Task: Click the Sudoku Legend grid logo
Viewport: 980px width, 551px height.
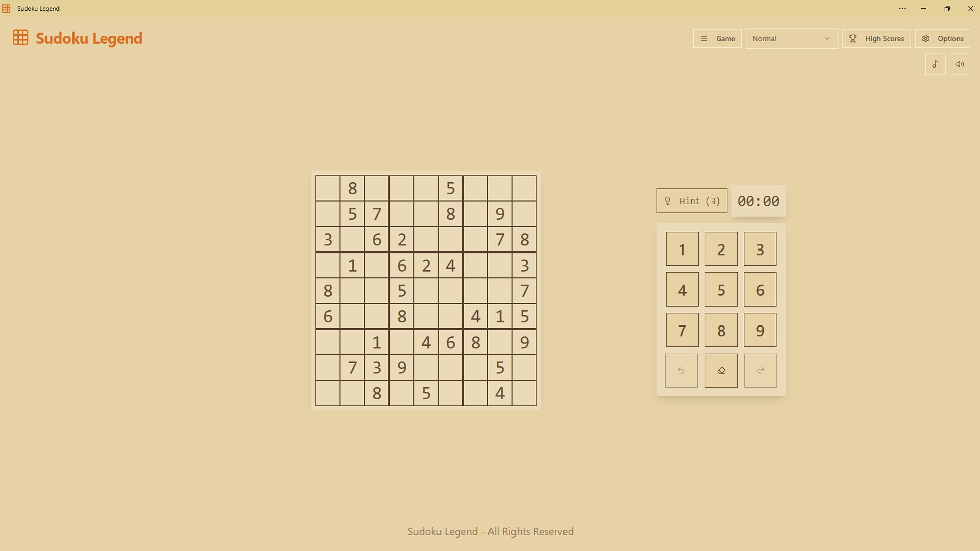Action: tap(20, 38)
